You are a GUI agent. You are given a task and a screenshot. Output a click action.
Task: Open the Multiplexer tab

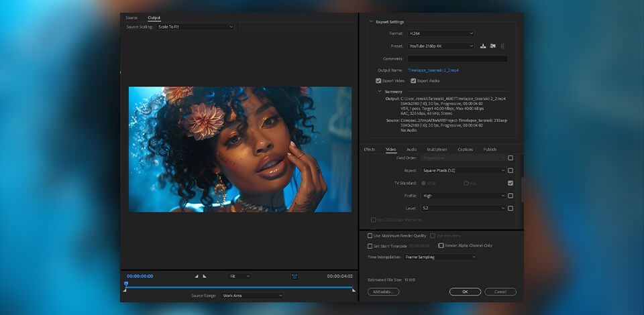tap(437, 149)
